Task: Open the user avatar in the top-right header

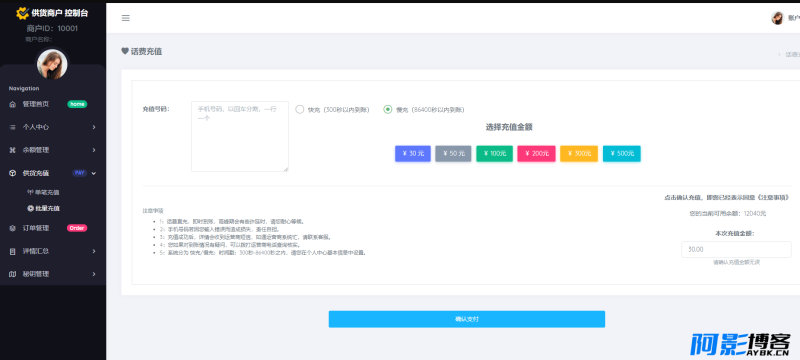Action: [x=777, y=18]
